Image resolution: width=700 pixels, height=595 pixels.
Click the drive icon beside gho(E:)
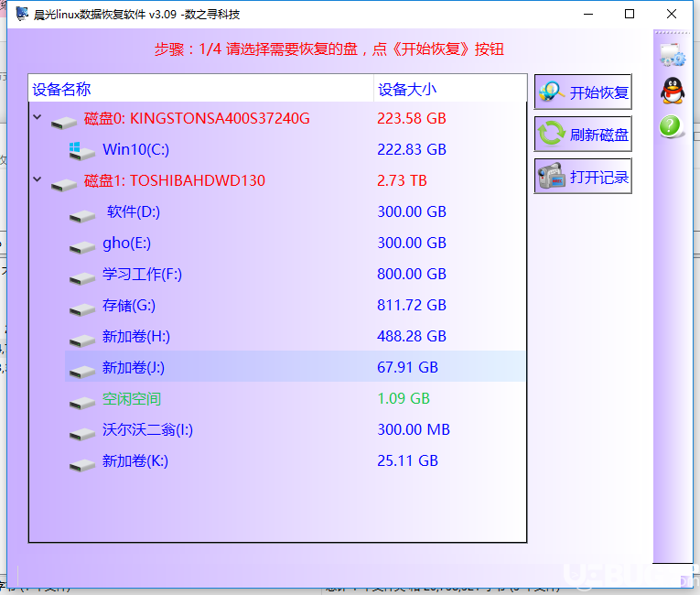[x=82, y=247]
